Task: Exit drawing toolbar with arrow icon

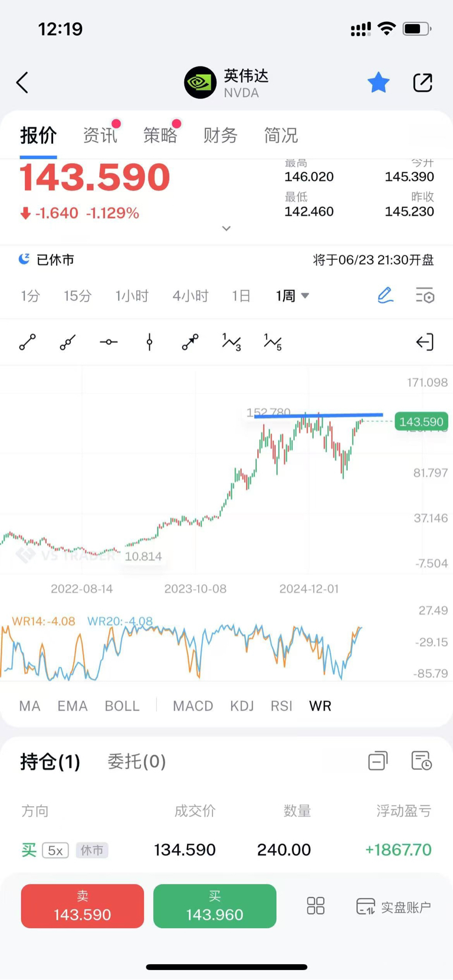Action: click(x=425, y=342)
